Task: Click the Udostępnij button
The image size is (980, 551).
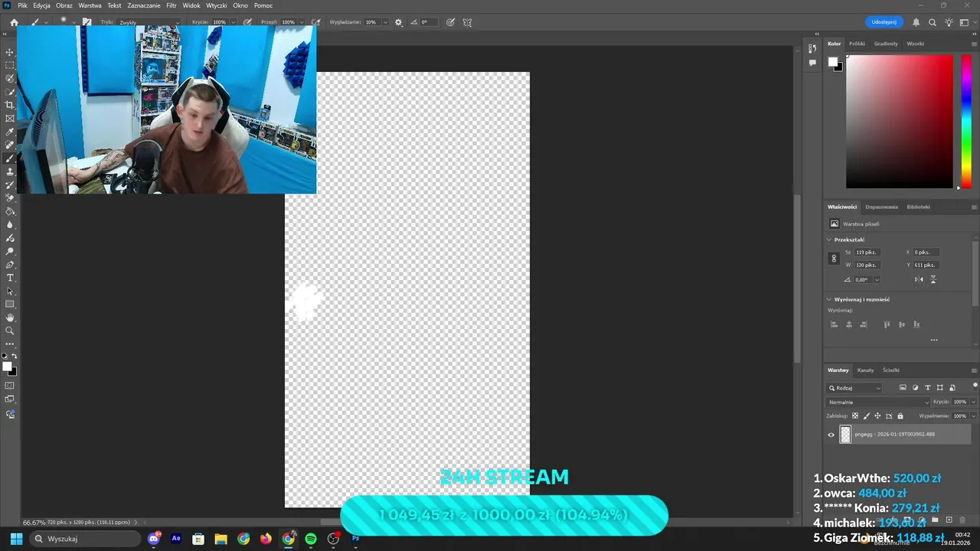Action: [x=884, y=22]
